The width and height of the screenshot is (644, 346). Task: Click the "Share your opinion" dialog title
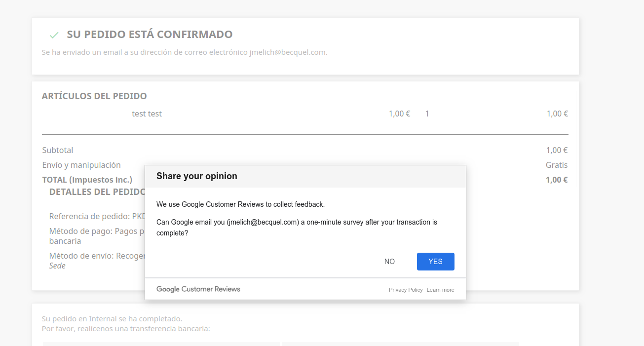click(197, 176)
